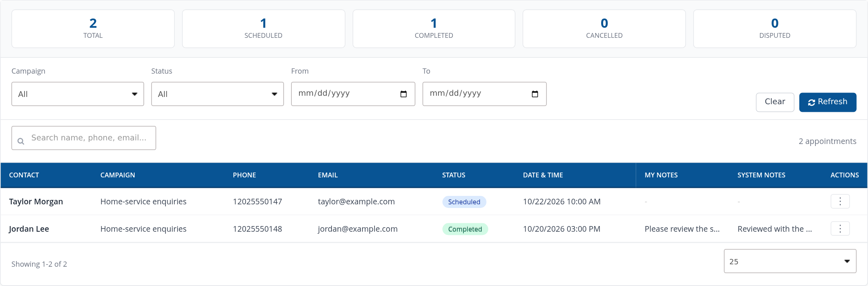Open the To date calendar picker
The height and width of the screenshot is (286, 868).
pyautogui.click(x=535, y=94)
